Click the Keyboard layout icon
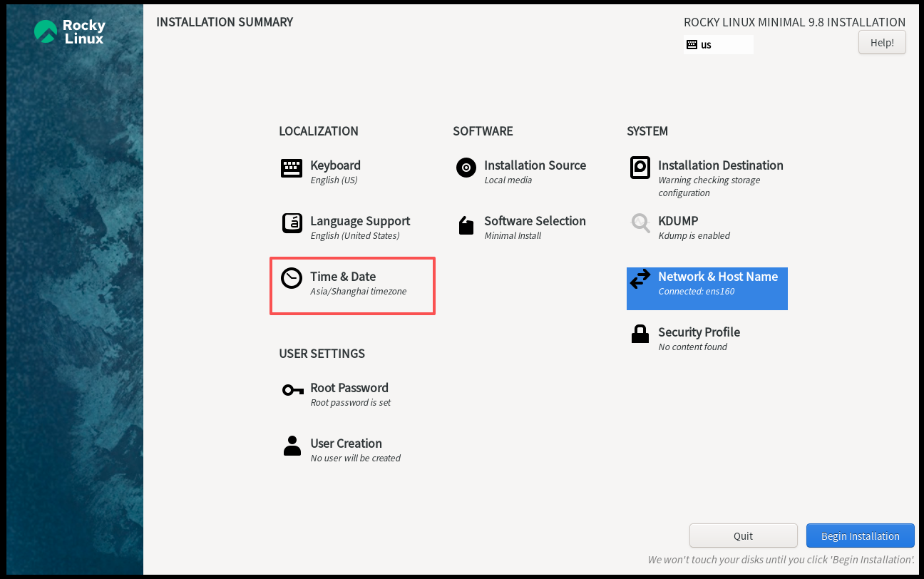 point(292,168)
